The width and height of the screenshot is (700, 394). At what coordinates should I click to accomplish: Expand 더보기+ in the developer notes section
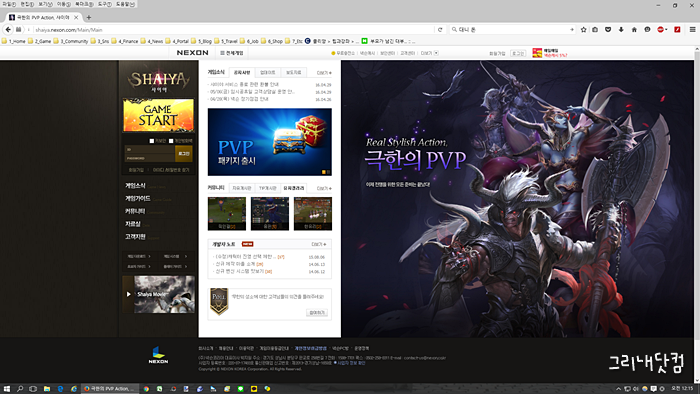click(319, 244)
